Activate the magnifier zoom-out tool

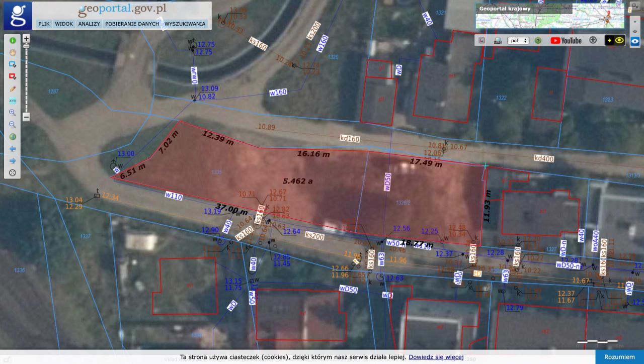(13, 125)
